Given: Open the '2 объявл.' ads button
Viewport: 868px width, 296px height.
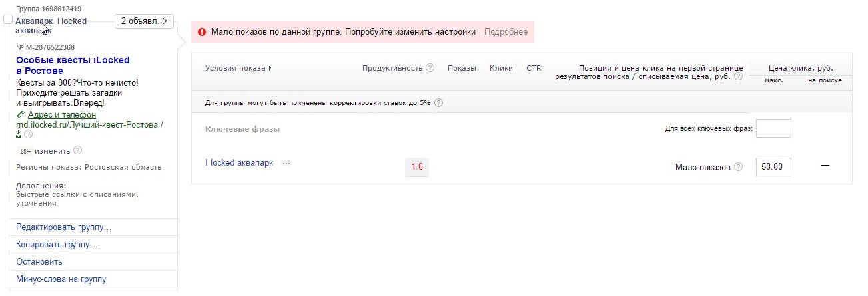Looking at the screenshot, I should coord(144,21).
